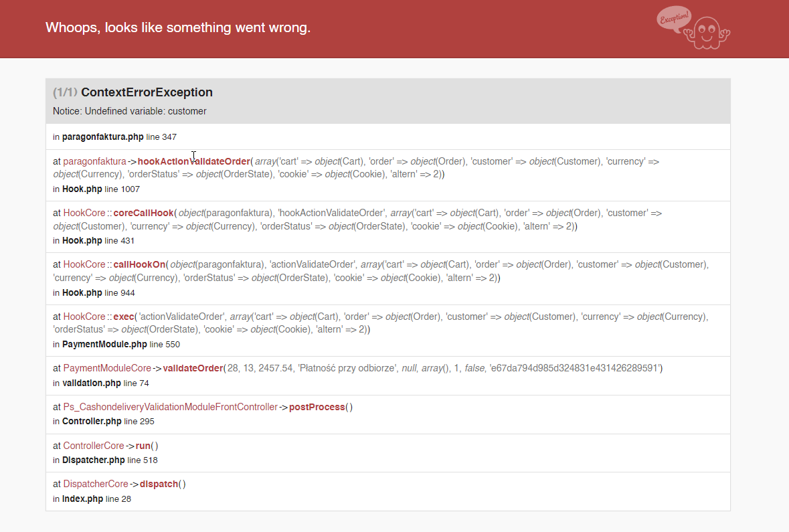Viewport: 789px width, 532px height.
Task: Select the 'Notice: Undefined variable: customer' message
Action: click(x=129, y=111)
